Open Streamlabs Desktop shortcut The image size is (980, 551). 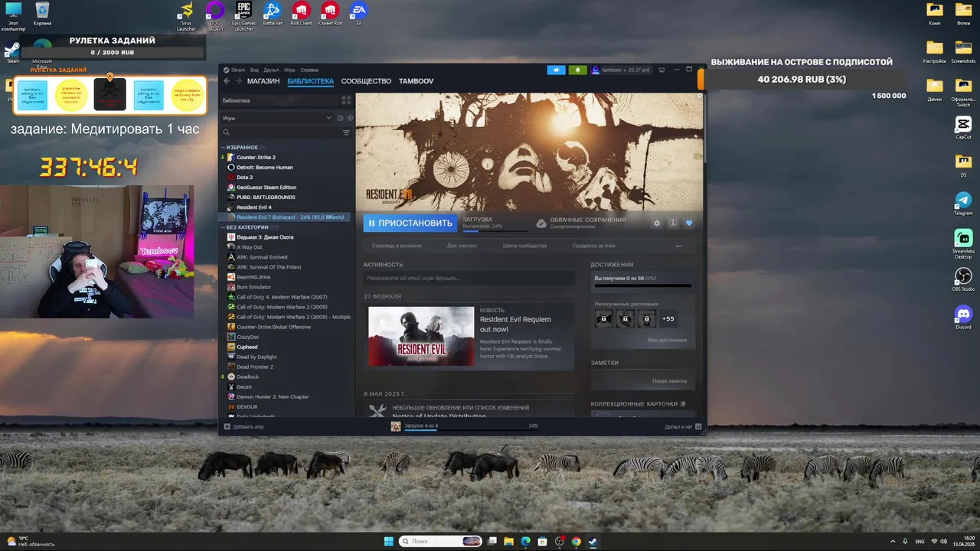[963, 244]
